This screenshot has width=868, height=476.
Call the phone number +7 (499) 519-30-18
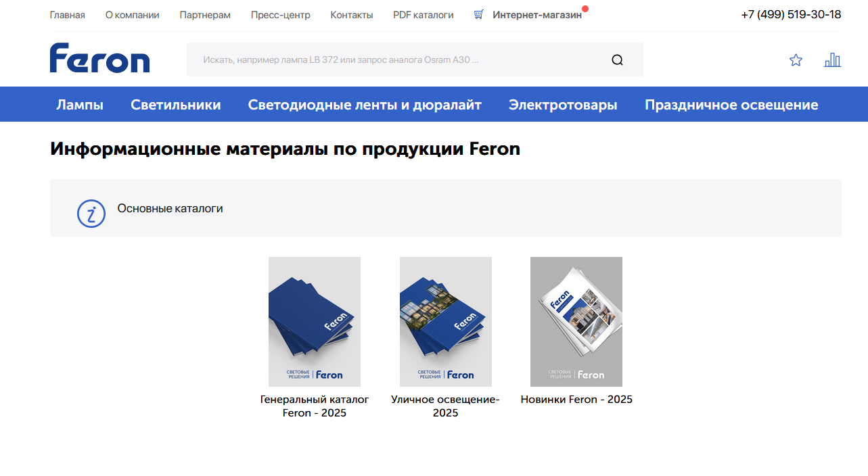pos(791,14)
